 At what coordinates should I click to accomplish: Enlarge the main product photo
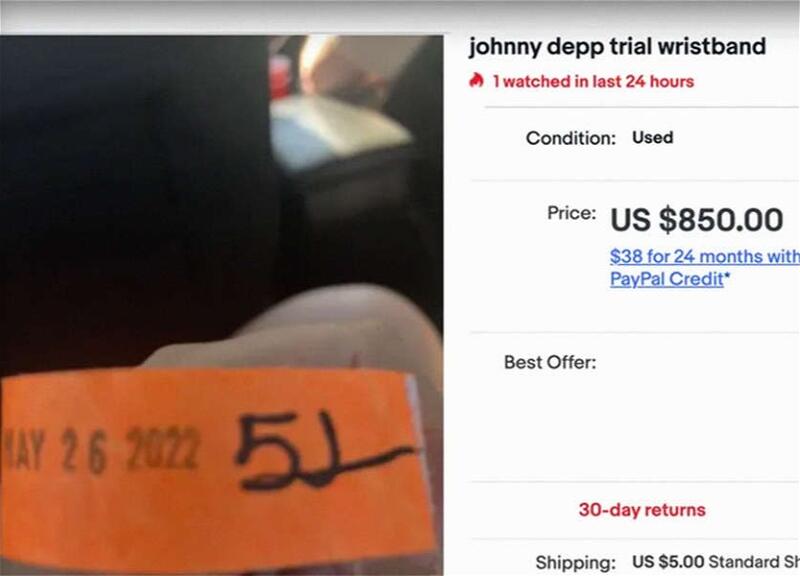[221, 305]
